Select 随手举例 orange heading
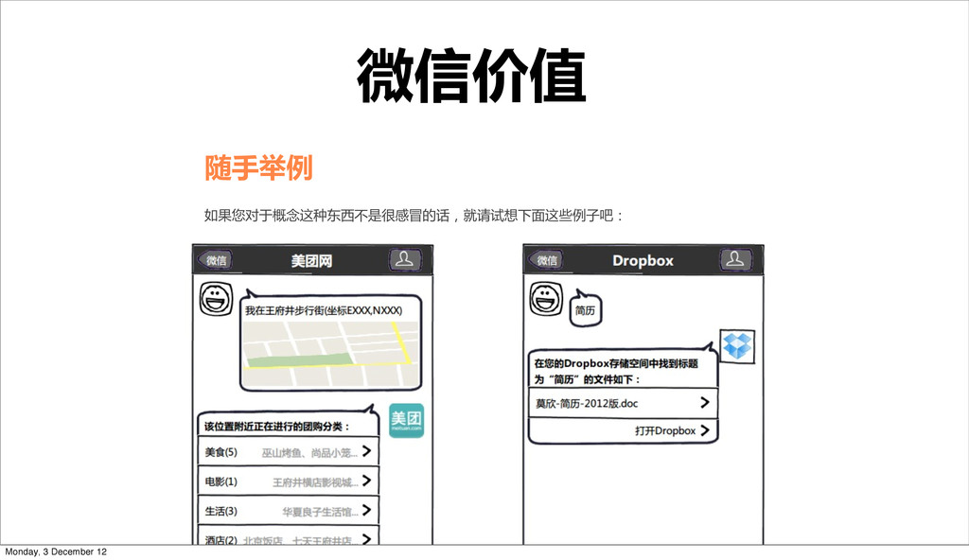 click(x=258, y=168)
